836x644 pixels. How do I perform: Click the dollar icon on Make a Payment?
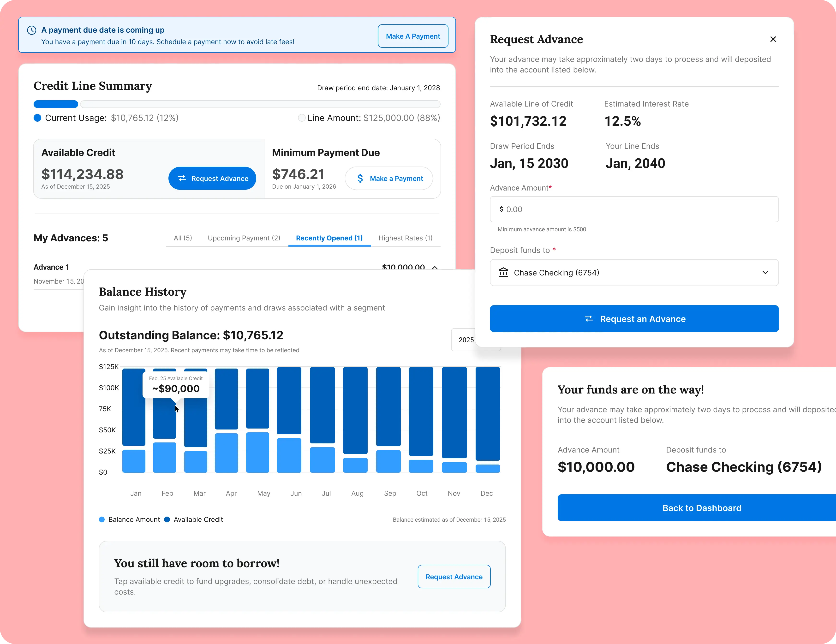point(360,178)
